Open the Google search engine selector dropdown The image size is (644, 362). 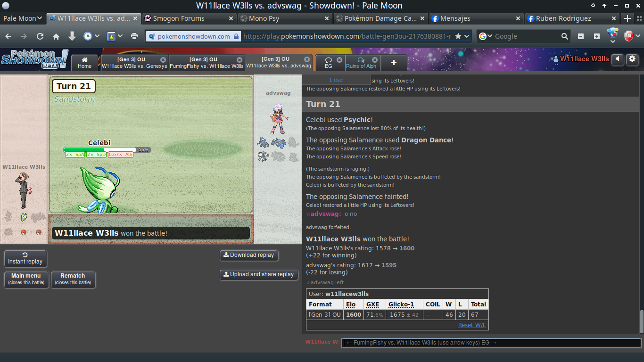(486, 36)
